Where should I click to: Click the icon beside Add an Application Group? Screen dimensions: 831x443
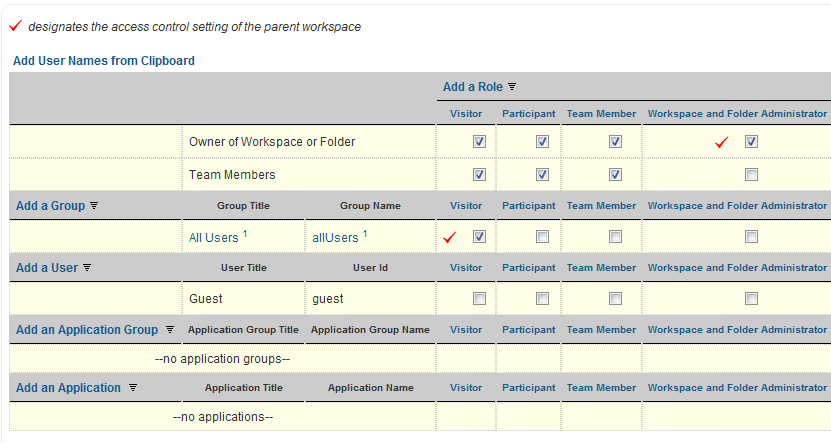pyautogui.click(x=169, y=330)
